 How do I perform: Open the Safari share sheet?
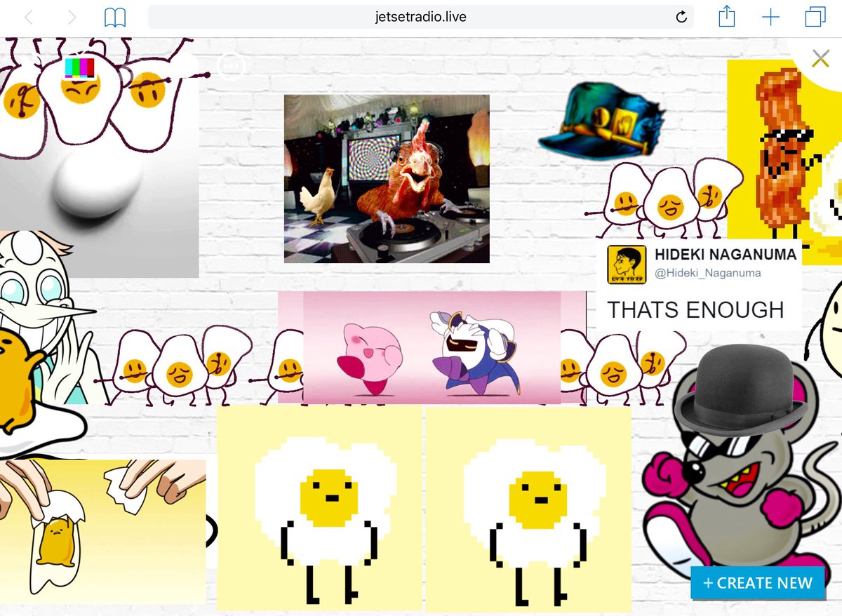coord(727,17)
